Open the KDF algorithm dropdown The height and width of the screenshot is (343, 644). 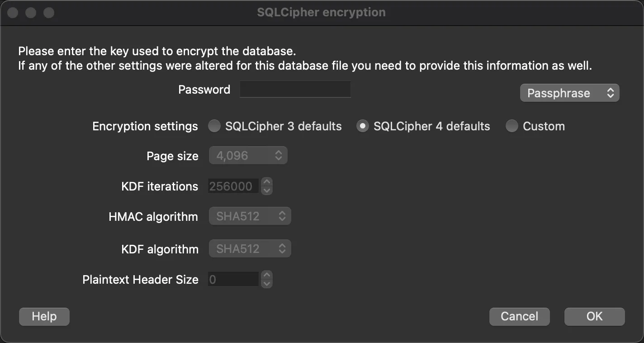(x=250, y=248)
